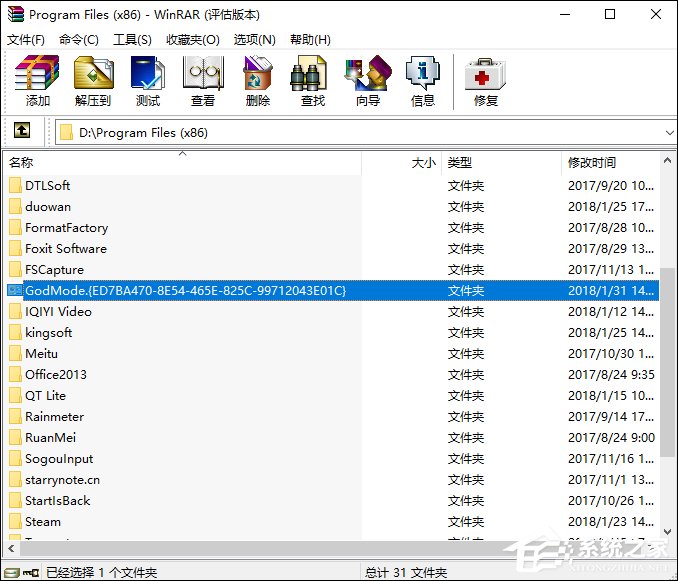The image size is (678, 581).
Task: Show archive 信息 (Info) icon
Action: click(423, 81)
